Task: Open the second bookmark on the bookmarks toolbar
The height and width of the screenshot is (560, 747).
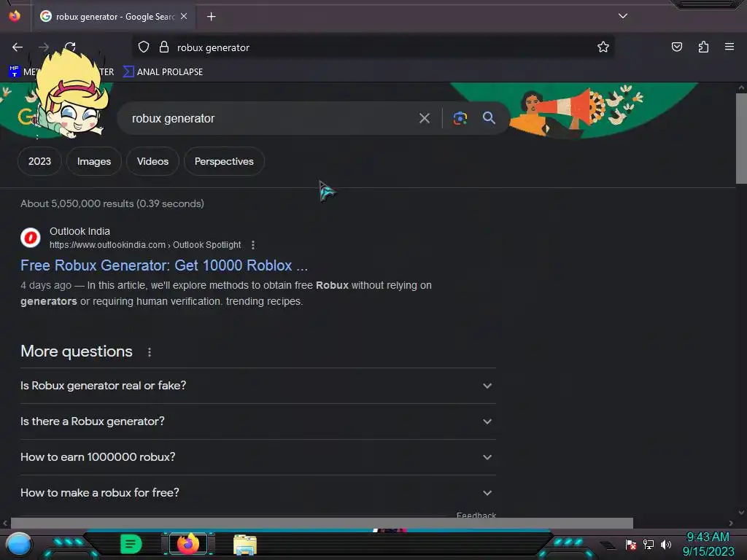Action: [163, 72]
